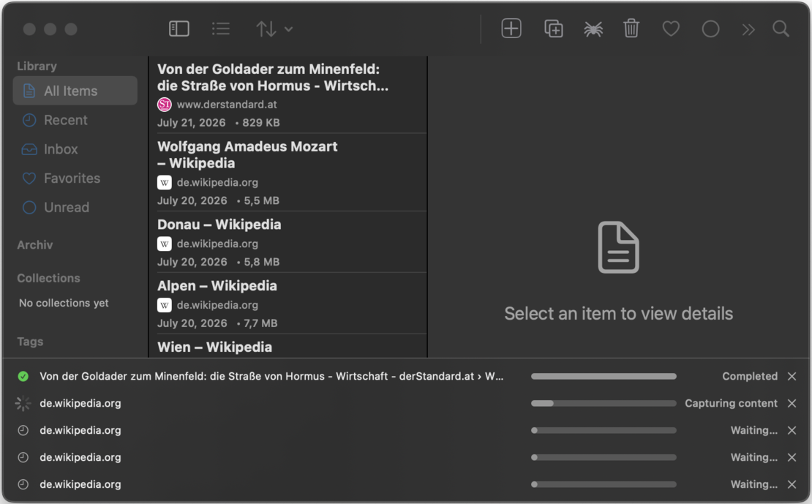Click 5,5 MB size on Mozart item
This screenshot has height=504, width=812.
(261, 200)
